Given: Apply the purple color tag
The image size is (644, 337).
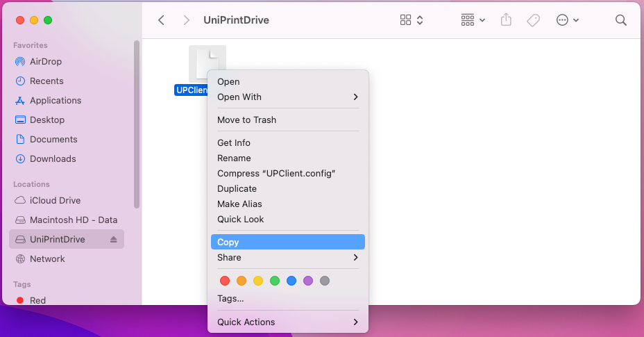Looking at the screenshot, I should [308, 281].
